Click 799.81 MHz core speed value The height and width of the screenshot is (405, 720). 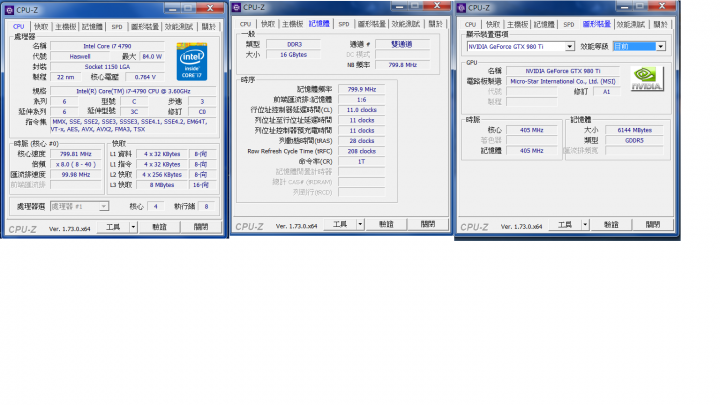pyautogui.click(x=76, y=154)
